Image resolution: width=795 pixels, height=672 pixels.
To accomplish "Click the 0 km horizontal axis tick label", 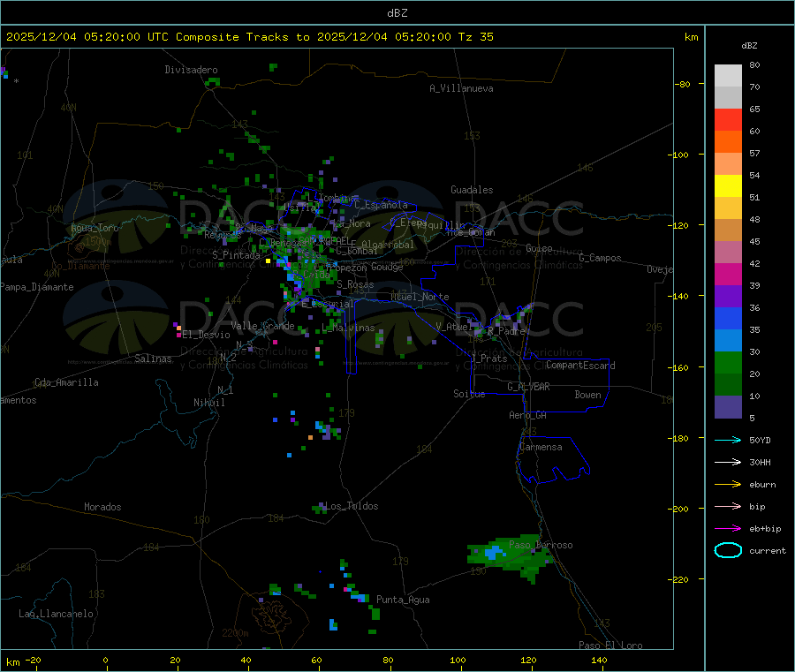I will (105, 660).
